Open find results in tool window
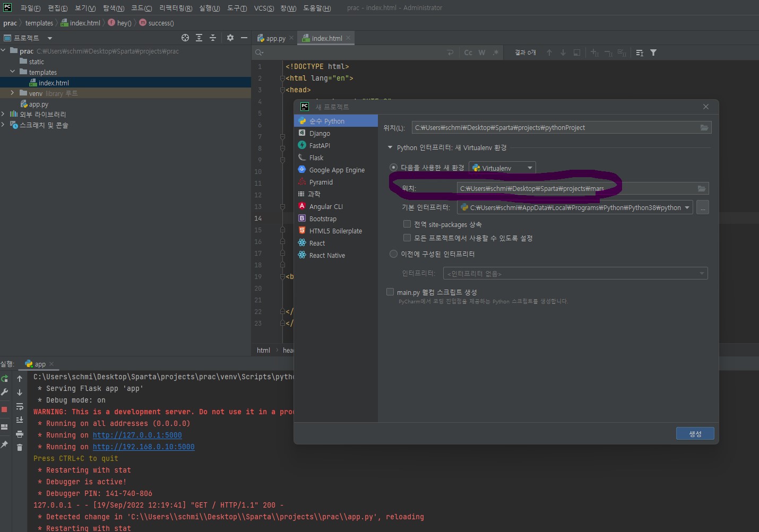The width and height of the screenshot is (759, 532). [577, 53]
